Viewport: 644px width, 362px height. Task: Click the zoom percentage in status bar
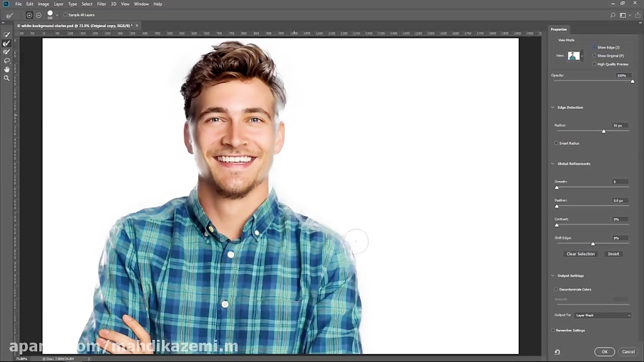(21, 358)
